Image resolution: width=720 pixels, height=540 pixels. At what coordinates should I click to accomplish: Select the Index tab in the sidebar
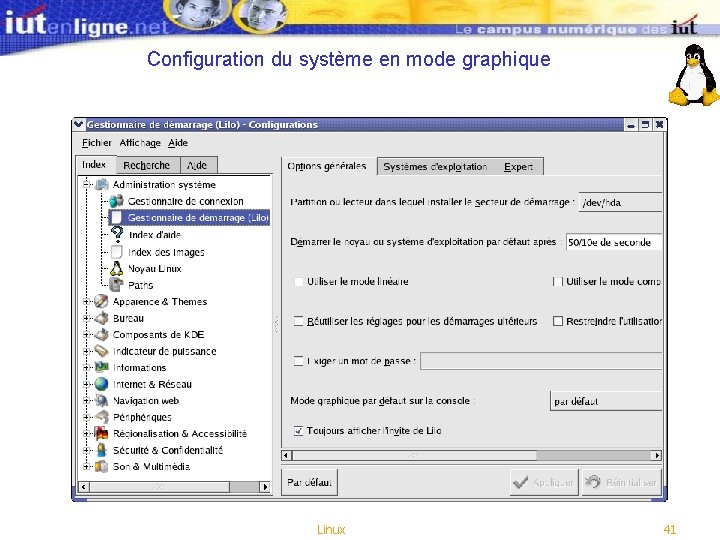tap(94, 164)
